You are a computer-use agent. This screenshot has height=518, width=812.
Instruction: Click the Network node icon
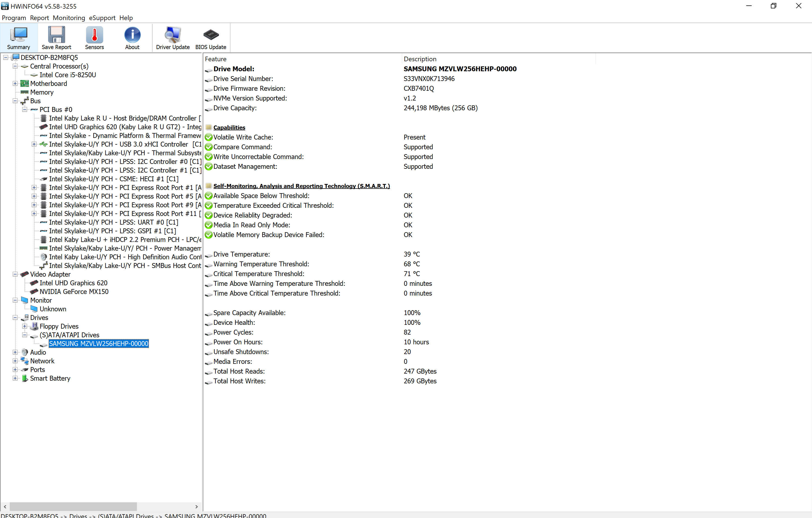24,361
